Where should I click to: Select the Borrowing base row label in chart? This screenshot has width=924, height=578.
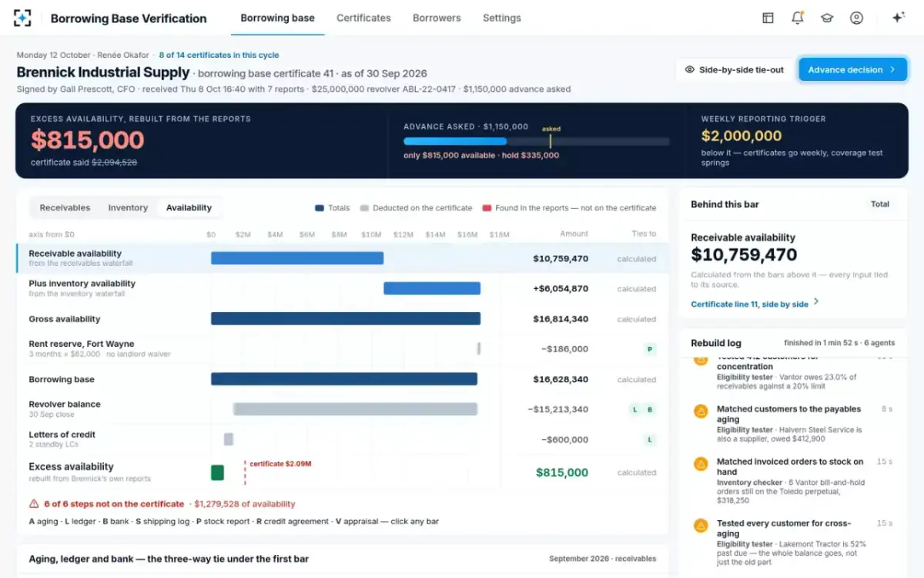pos(62,379)
